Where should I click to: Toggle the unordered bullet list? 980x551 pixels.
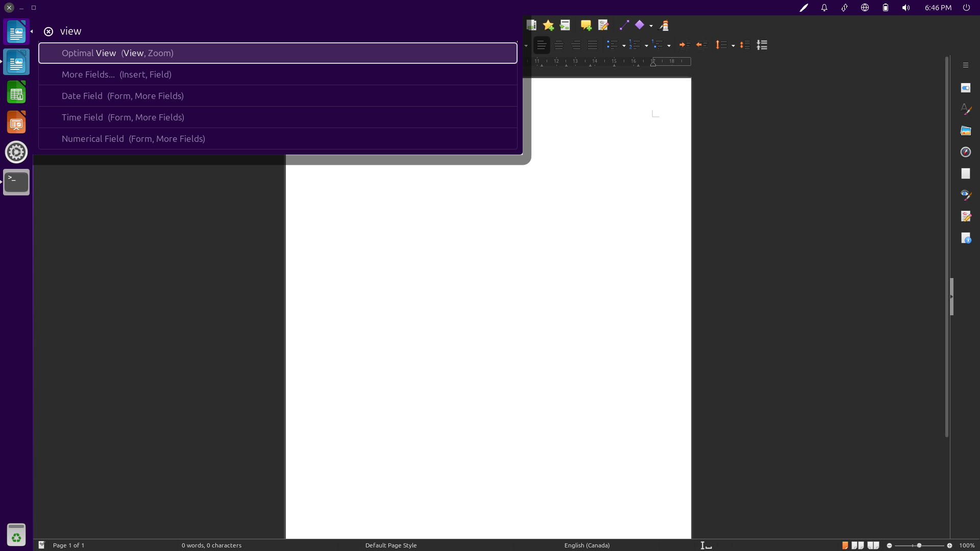[x=612, y=45]
